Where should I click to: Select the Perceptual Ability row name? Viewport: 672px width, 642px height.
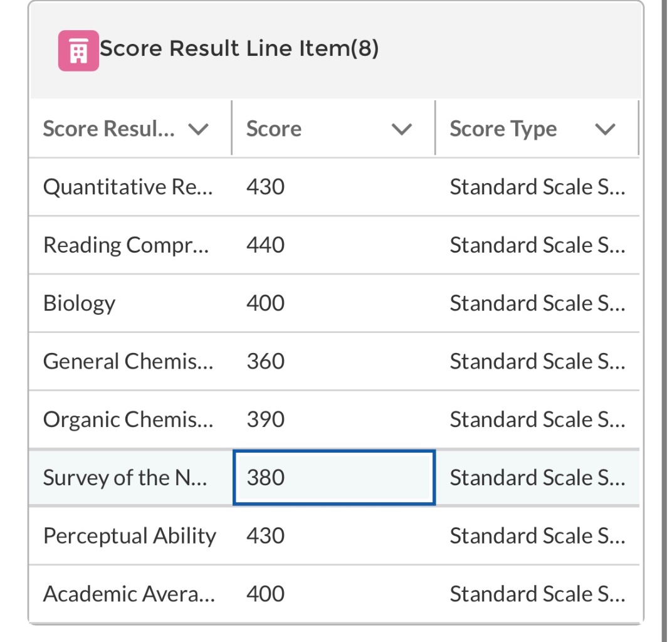[130, 535]
